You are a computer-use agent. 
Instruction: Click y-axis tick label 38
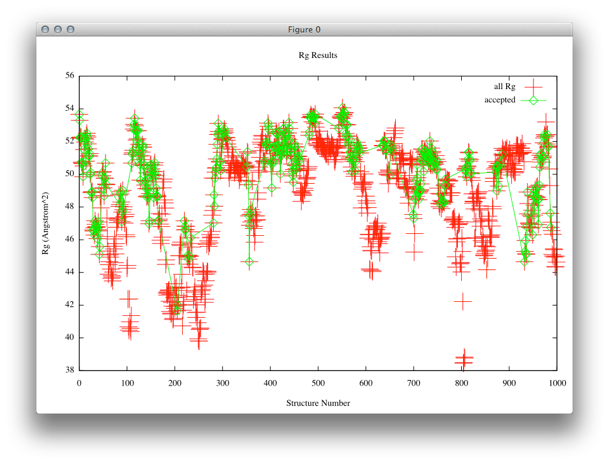[69, 370]
